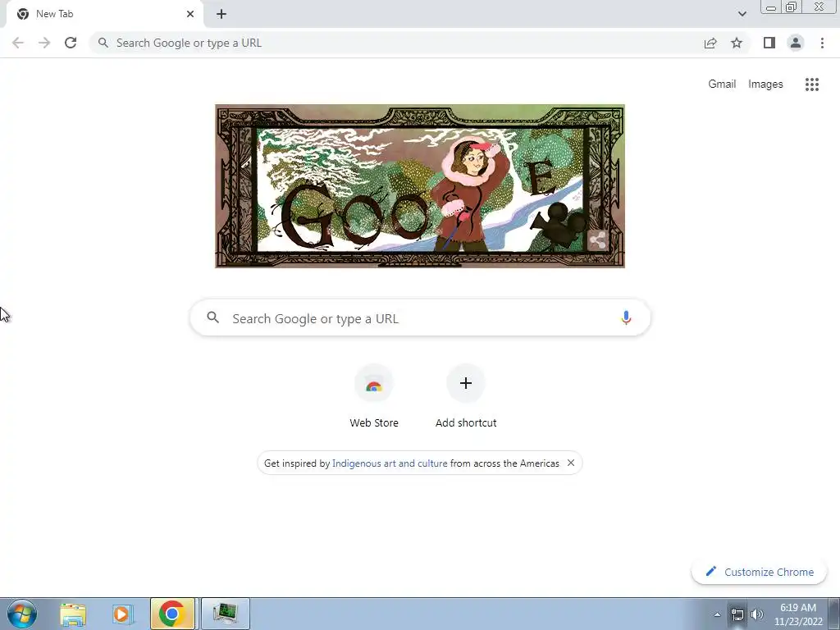Reload the page with the refresh icon
Image resolution: width=840 pixels, height=630 pixels.
[x=71, y=43]
